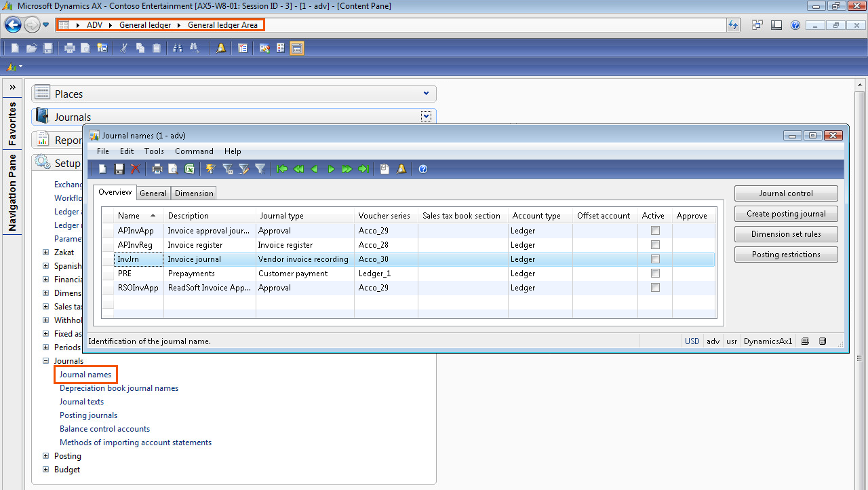Screen dimensions: 868x490
Task: Open the Posting journals link
Action: click(88, 415)
